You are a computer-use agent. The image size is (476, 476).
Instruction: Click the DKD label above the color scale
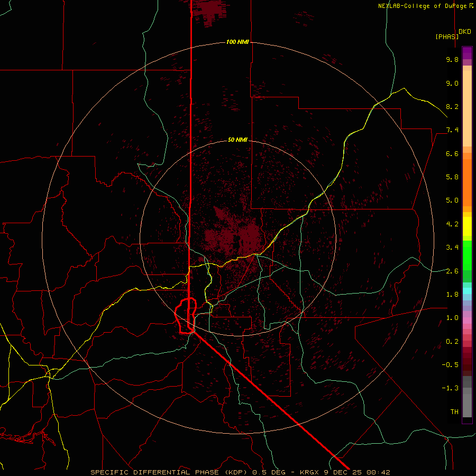point(465,32)
